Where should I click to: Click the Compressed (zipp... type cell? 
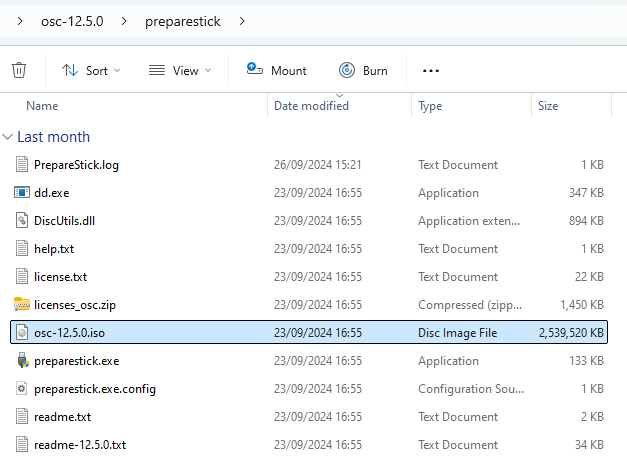point(470,305)
